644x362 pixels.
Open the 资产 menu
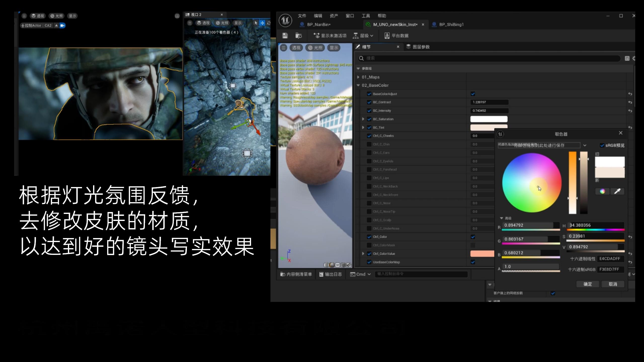[334, 16]
